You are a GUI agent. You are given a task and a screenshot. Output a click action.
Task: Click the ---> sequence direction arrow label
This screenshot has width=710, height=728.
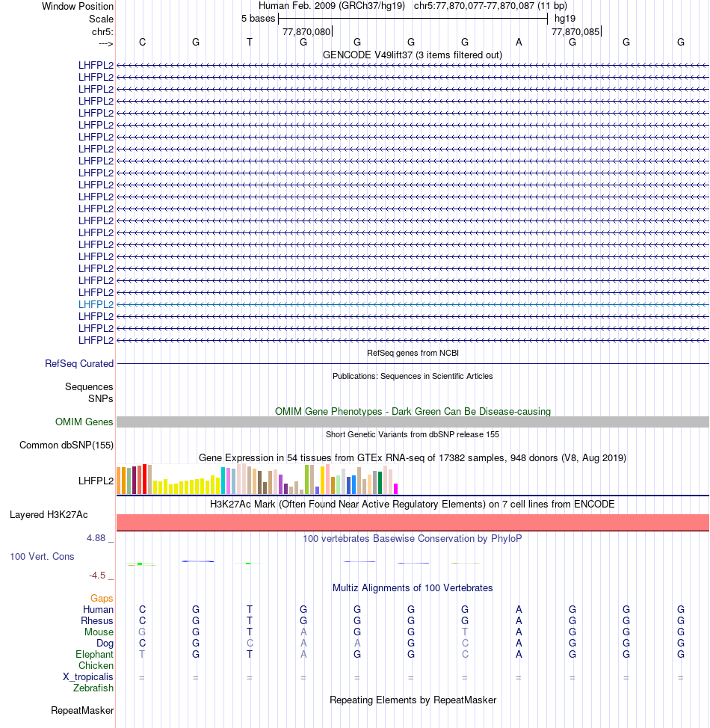(x=106, y=43)
